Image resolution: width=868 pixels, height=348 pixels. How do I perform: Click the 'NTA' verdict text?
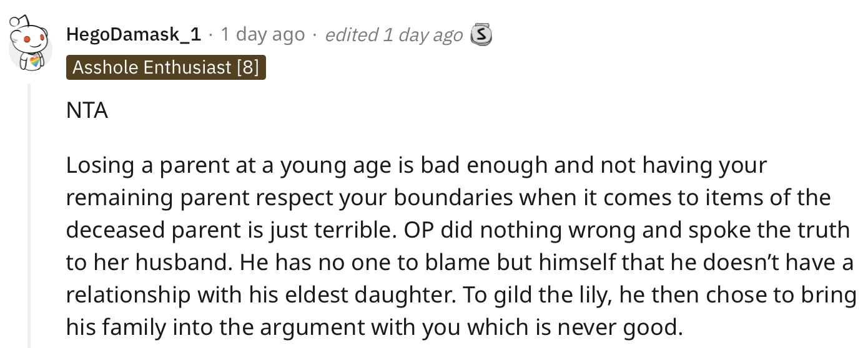[x=87, y=111]
